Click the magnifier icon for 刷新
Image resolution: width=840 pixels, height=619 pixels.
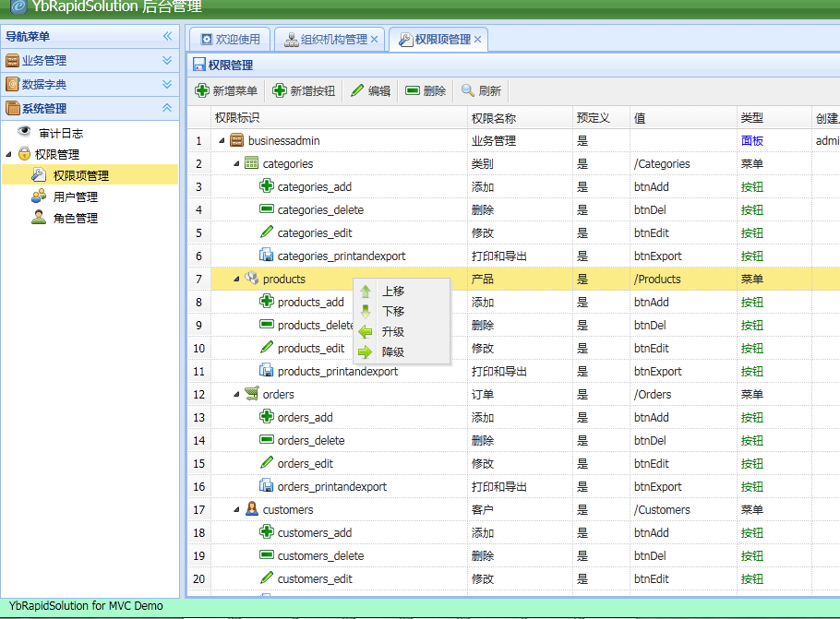468,90
